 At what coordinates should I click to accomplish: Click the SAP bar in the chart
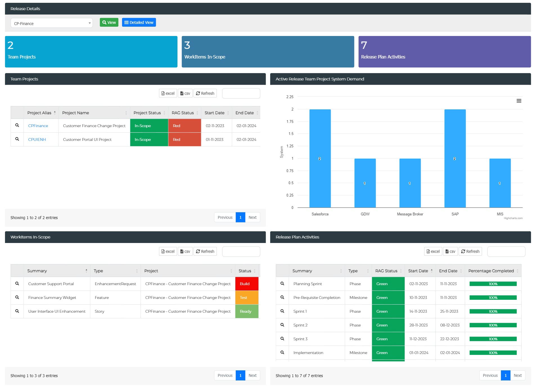click(x=455, y=158)
